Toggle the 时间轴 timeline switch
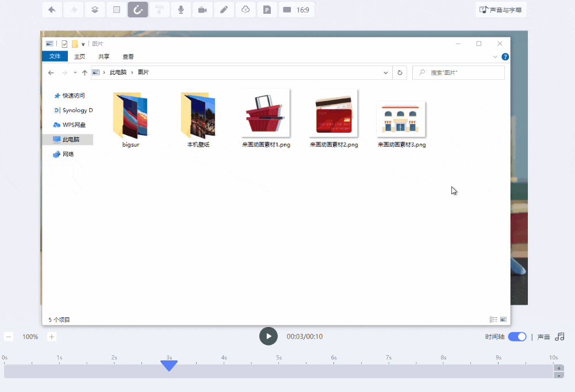 point(517,337)
